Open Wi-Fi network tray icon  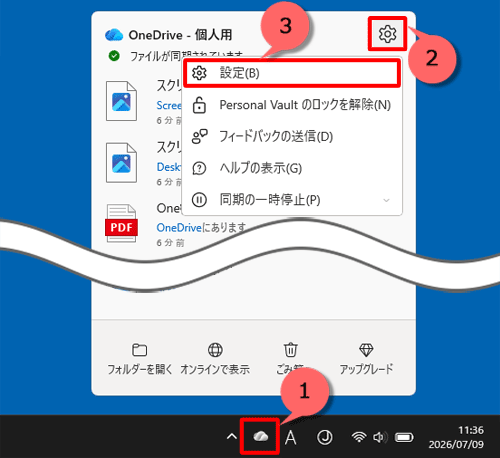click(359, 437)
